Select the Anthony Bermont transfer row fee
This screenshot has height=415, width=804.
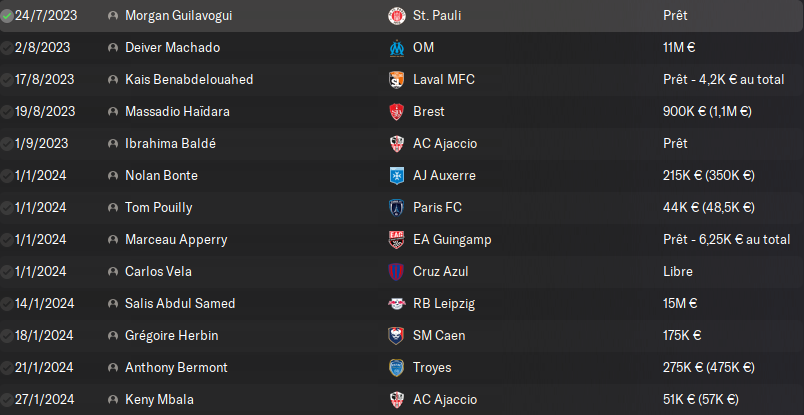coord(708,368)
